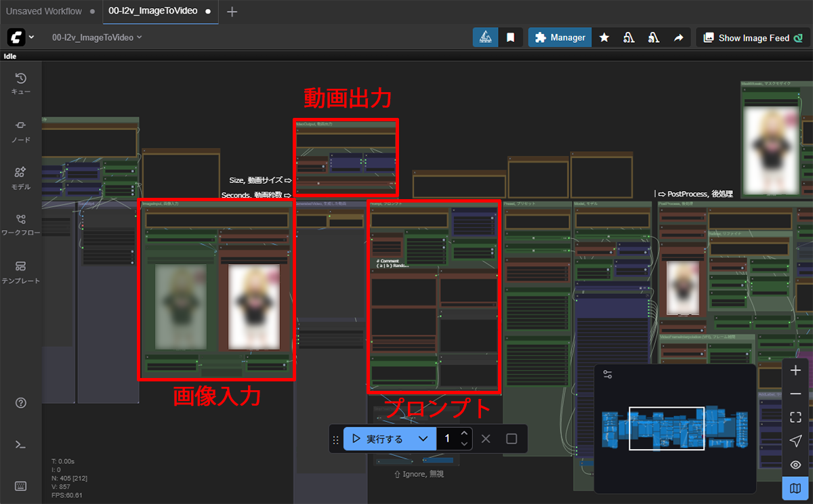Toggle the minimap map button

pyautogui.click(x=796, y=488)
